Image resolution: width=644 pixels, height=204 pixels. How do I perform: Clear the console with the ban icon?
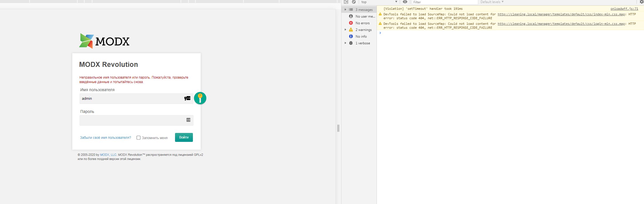click(x=354, y=2)
